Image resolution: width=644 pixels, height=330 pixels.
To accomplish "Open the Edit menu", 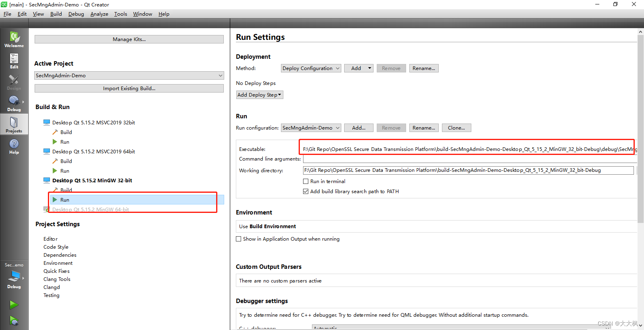I will 22,14.
